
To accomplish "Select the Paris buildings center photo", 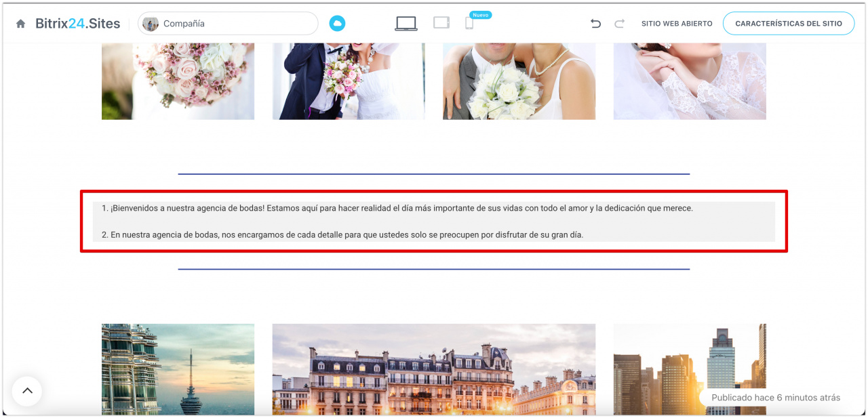I will click(x=434, y=369).
